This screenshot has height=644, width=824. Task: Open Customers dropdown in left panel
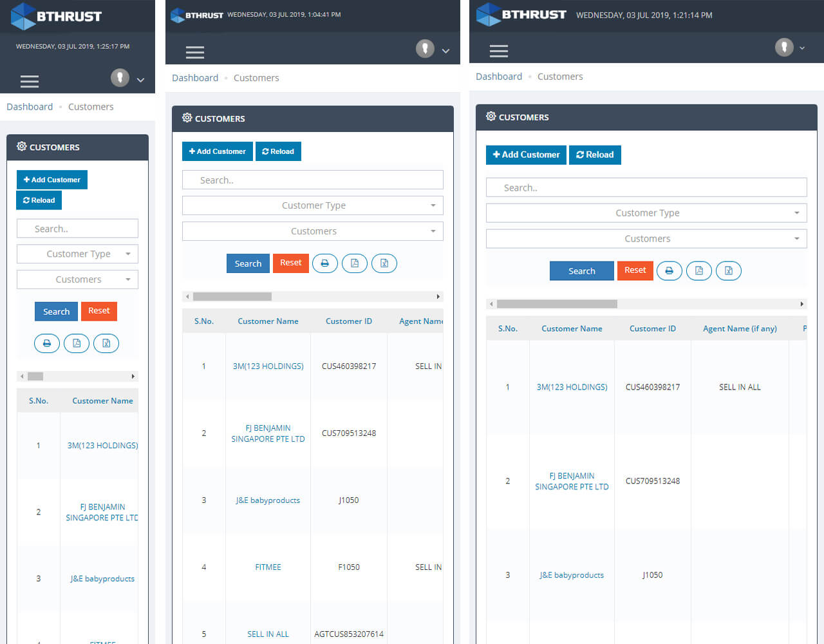tap(77, 279)
